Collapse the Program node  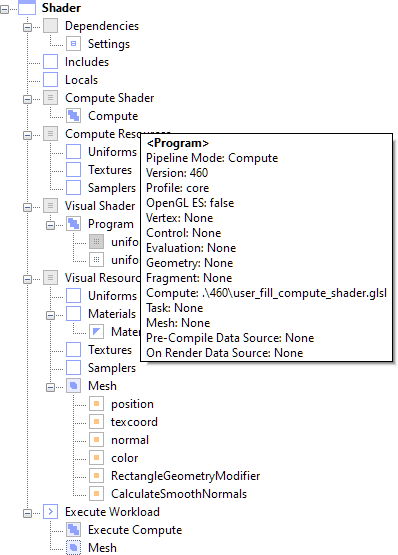tap(50, 225)
